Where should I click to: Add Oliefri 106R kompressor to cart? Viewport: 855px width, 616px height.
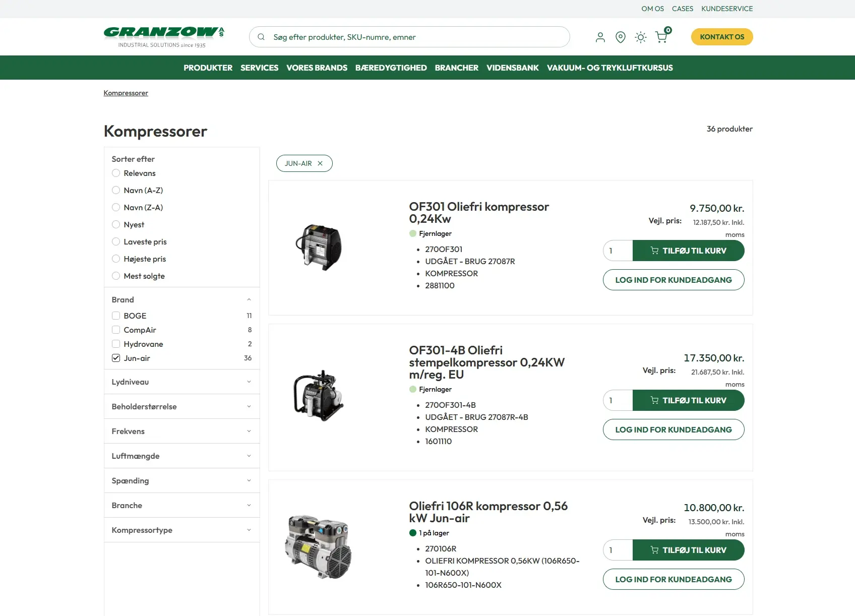point(688,550)
